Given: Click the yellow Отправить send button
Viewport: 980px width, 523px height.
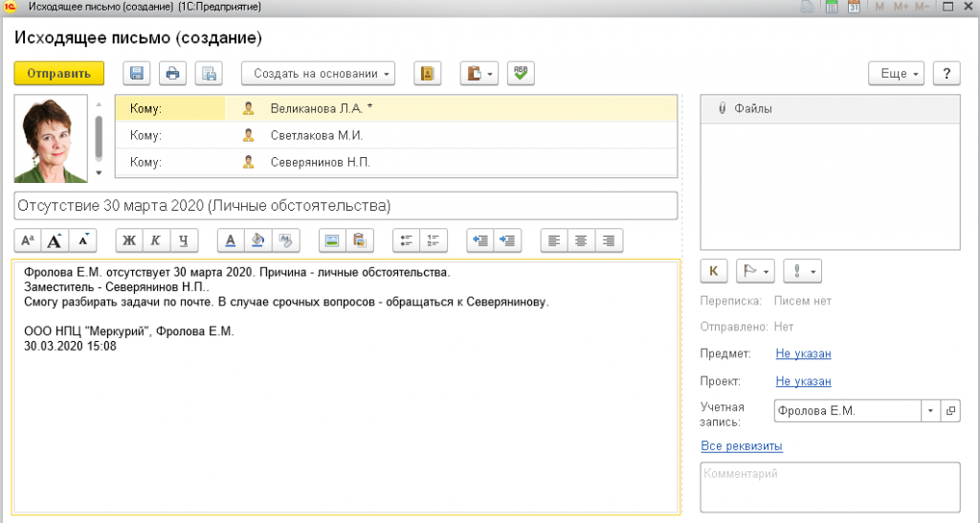Looking at the screenshot, I should point(58,74).
